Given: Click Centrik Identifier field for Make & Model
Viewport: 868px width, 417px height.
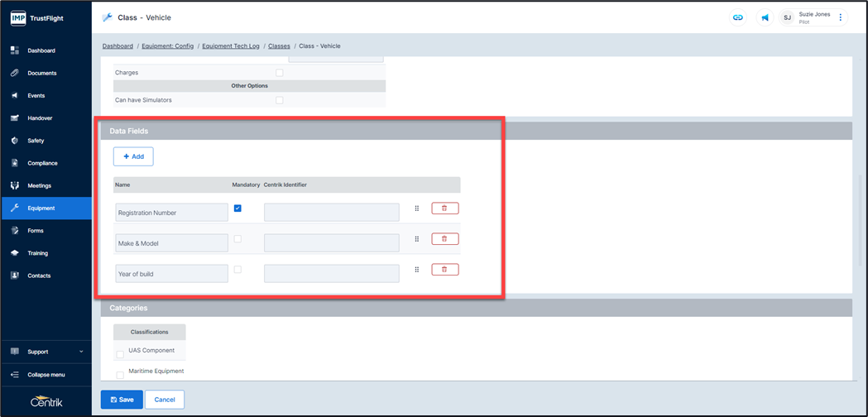Looking at the screenshot, I should pyautogui.click(x=332, y=243).
